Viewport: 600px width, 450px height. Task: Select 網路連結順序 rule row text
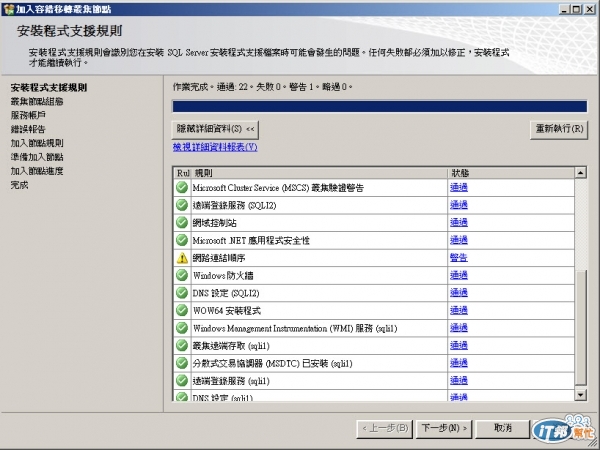218,258
